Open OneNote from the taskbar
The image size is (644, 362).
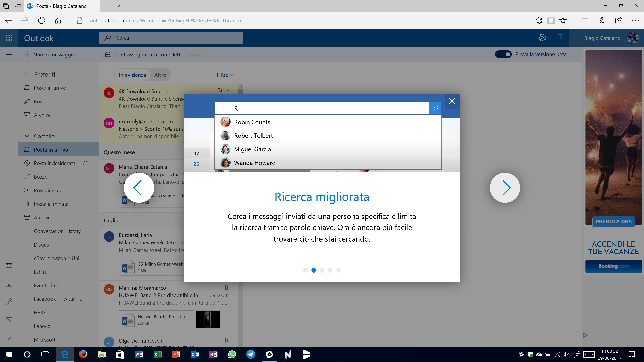pyautogui.click(x=213, y=354)
